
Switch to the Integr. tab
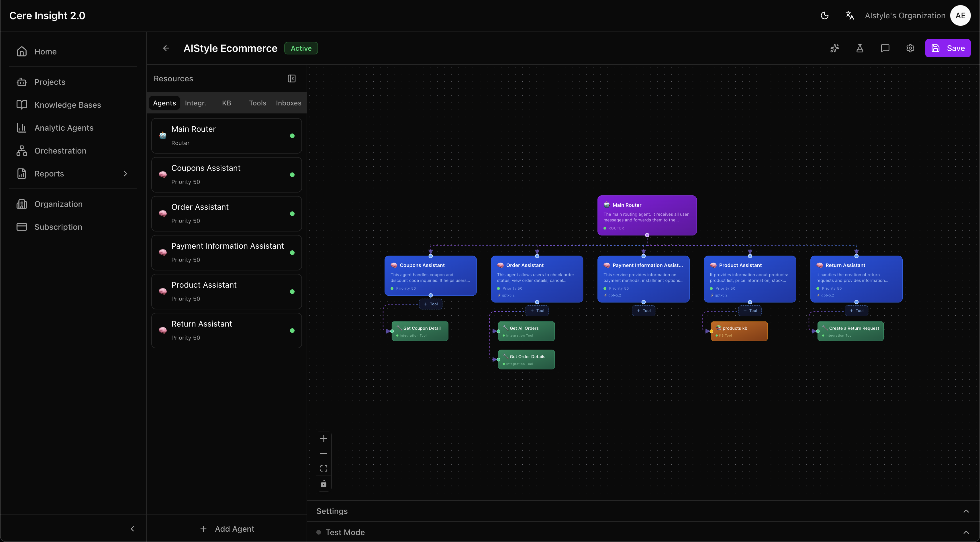pos(195,103)
